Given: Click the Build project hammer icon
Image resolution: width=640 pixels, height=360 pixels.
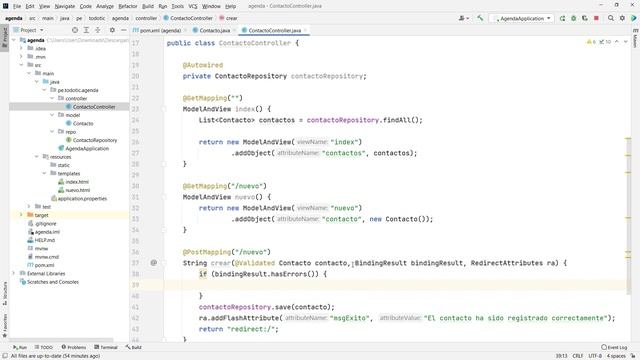Looking at the screenshot, I should point(480,18).
